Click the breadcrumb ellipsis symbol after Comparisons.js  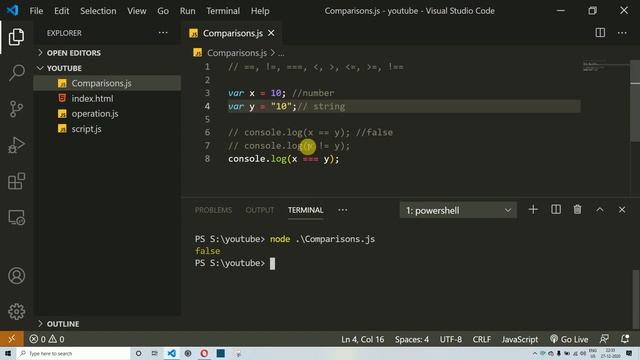[281, 53]
